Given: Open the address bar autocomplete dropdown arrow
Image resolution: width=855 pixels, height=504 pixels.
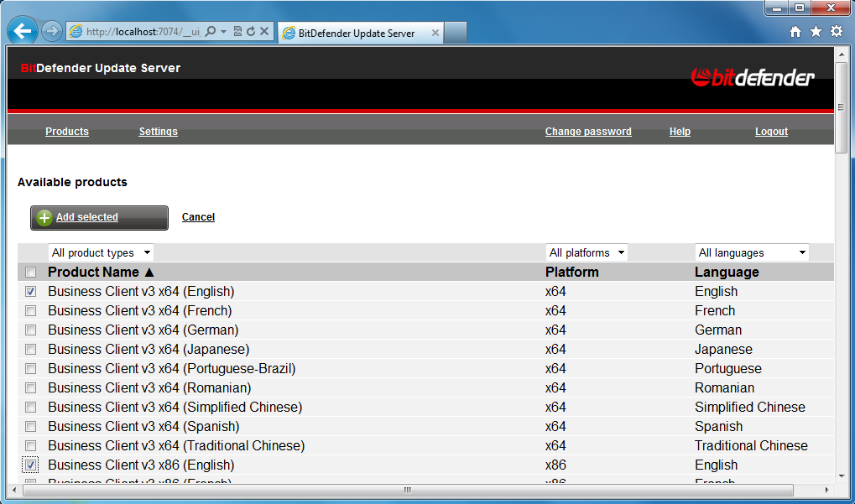Looking at the screenshot, I should 223,32.
